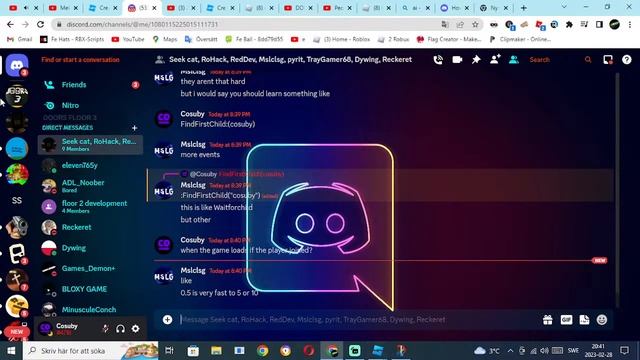The height and width of the screenshot is (360, 640).
Task: Open Windows Start menu
Action: 11,351
